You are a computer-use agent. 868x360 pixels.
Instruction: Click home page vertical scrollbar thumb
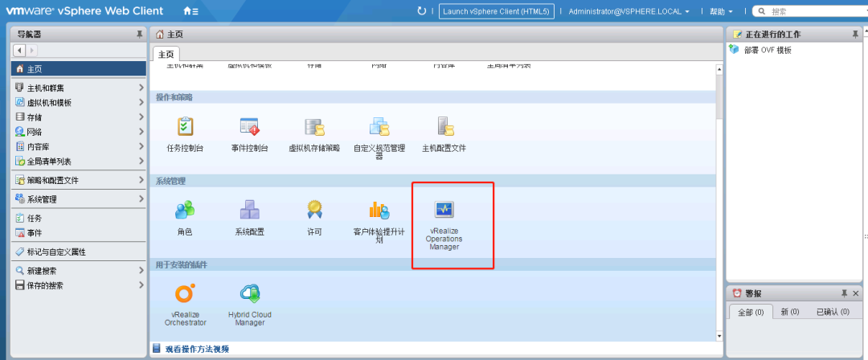coord(719,96)
